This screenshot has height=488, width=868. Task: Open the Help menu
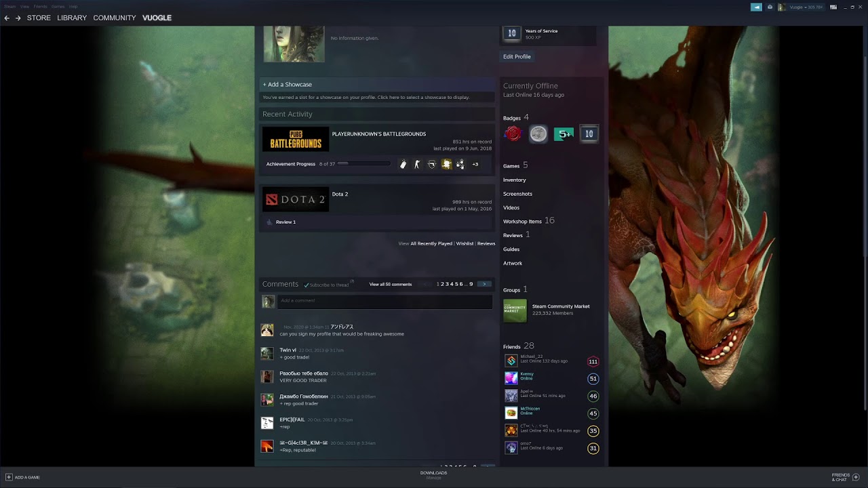pos(73,6)
